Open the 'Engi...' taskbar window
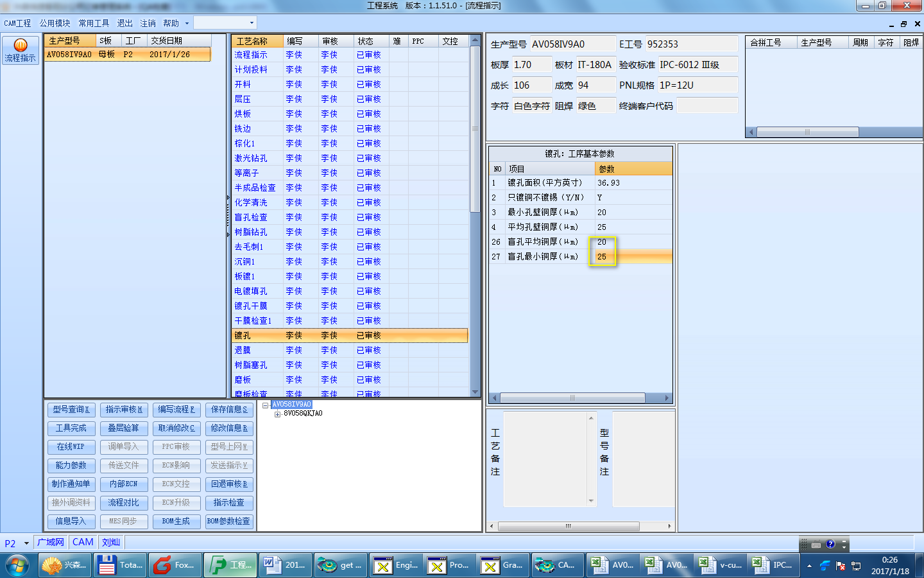This screenshot has width=924, height=578. click(x=396, y=565)
